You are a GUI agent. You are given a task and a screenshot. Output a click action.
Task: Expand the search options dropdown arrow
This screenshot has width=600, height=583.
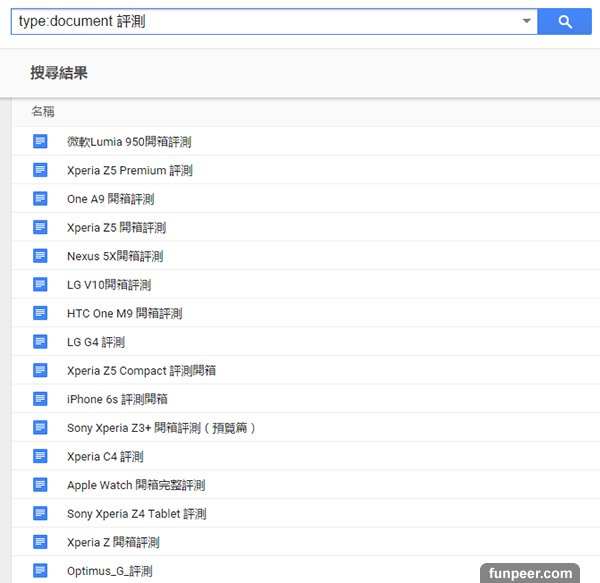tap(526, 21)
